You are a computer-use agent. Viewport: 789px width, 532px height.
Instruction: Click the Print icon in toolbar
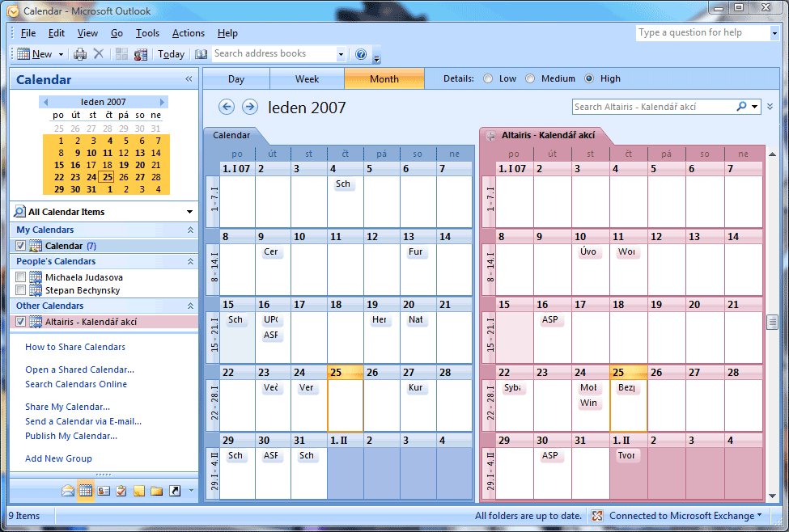(x=80, y=54)
